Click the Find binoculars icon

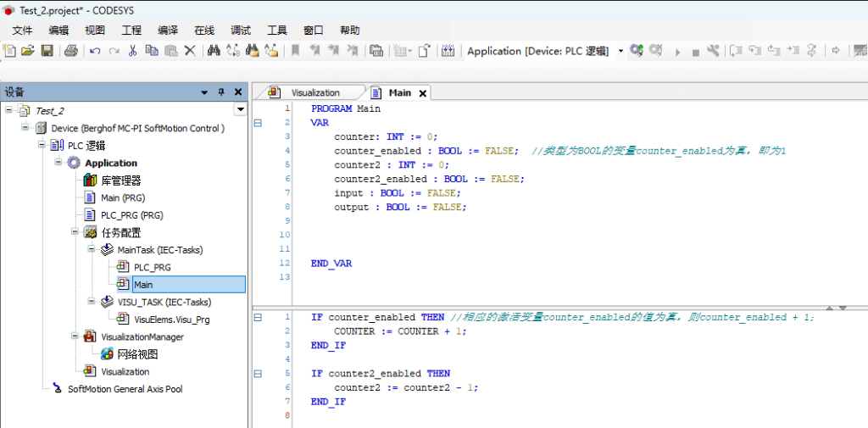pyautogui.click(x=214, y=51)
